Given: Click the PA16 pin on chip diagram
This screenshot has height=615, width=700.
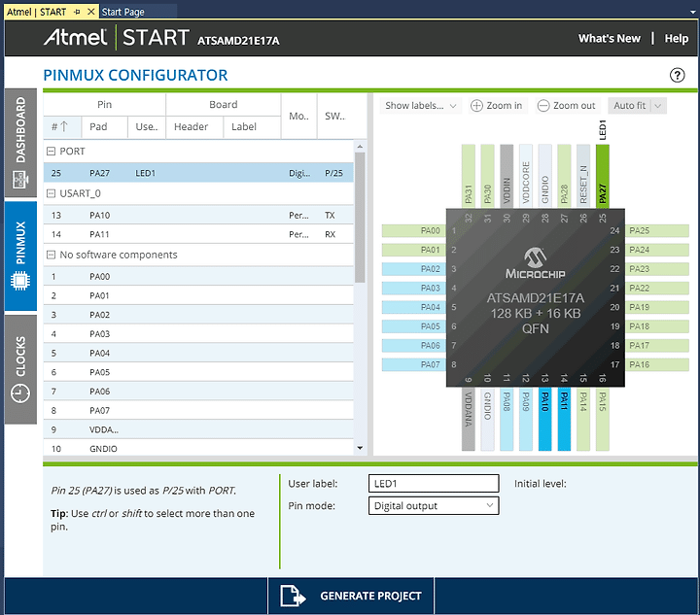Looking at the screenshot, I should (x=657, y=364).
